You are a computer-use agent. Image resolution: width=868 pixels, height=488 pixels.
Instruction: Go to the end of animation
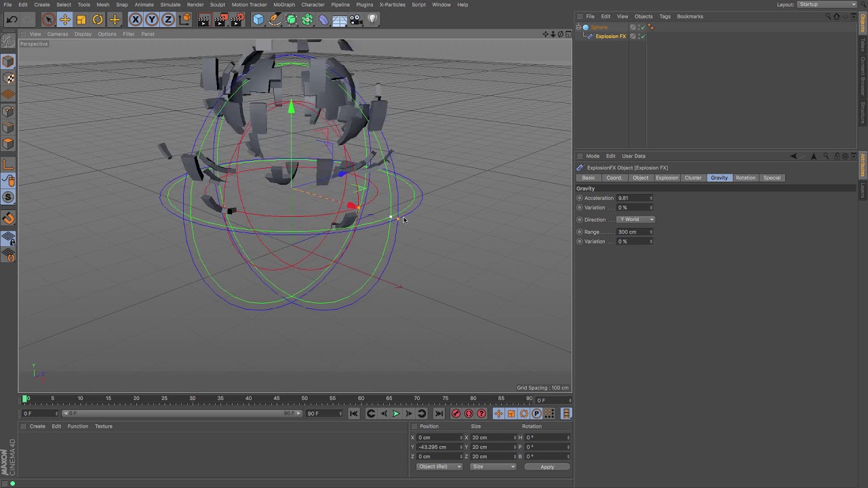439,413
